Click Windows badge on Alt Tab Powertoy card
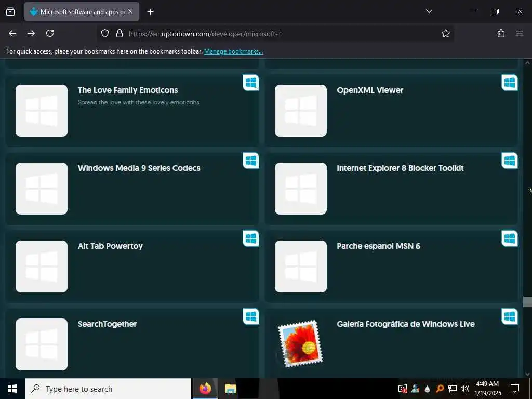The image size is (532, 399). pyautogui.click(x=251, y=238)
